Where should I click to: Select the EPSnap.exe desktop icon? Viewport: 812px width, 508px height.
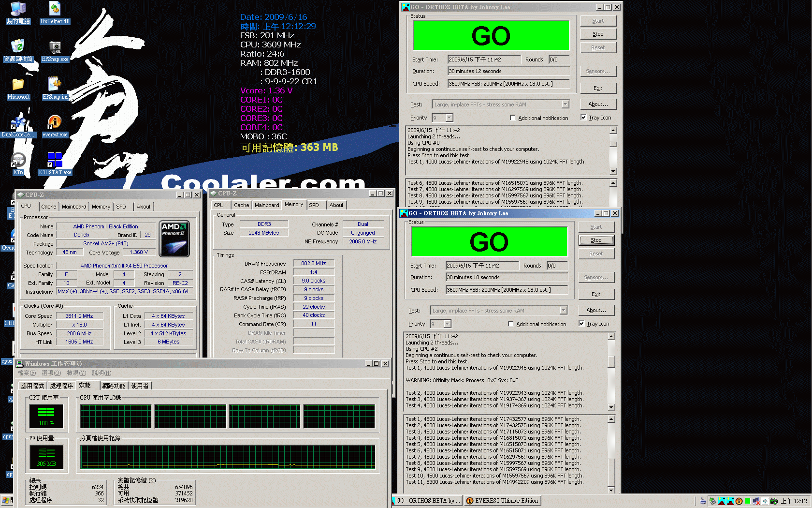tap(55, 51)
